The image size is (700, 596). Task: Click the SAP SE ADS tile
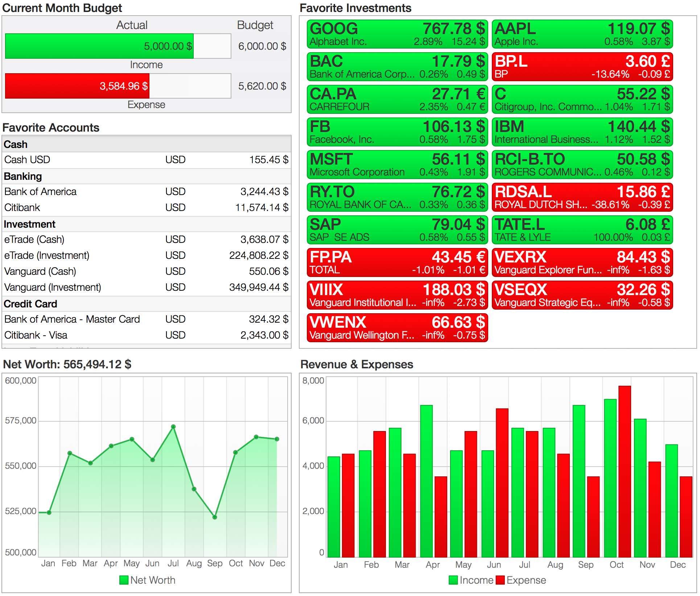[398, 230]
